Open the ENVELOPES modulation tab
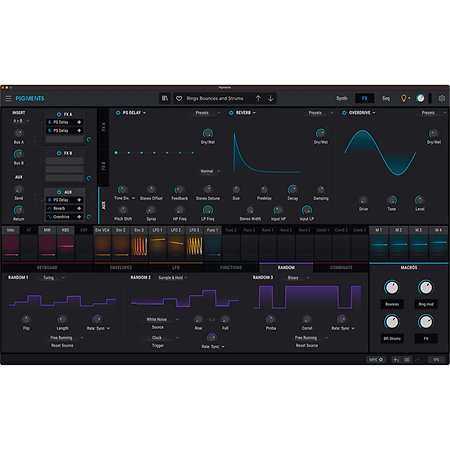 (121, 268)
